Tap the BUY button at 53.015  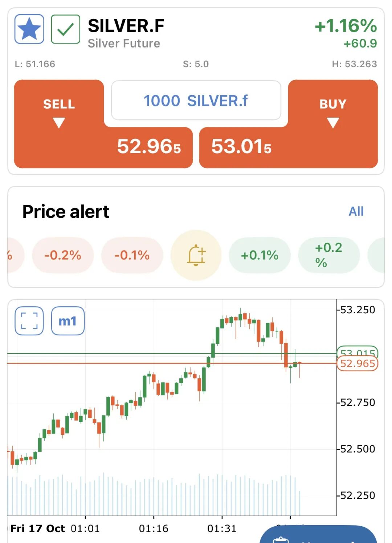tap(289, 147)
